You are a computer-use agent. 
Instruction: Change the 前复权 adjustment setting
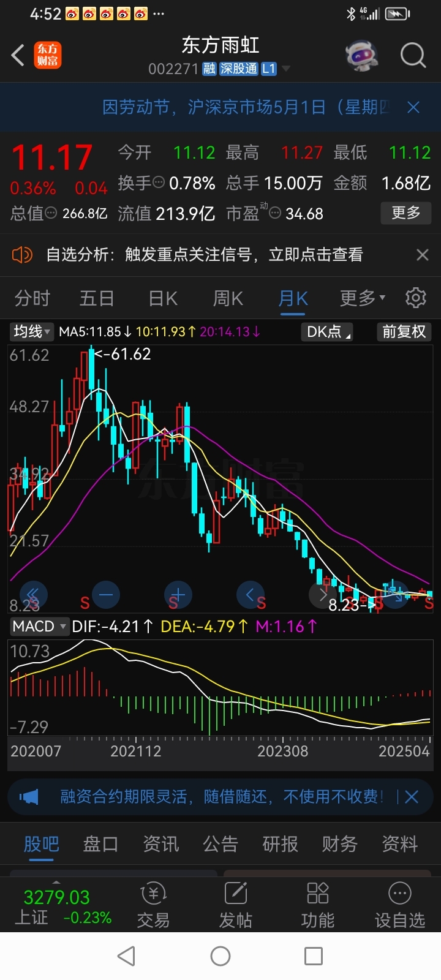click(404, 332)
